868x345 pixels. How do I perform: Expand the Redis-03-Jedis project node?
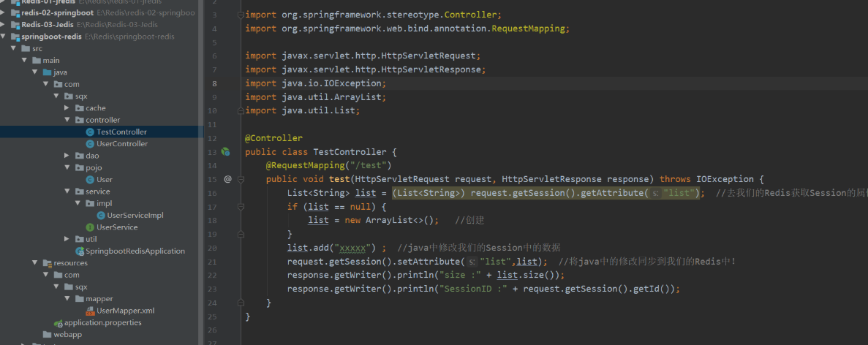pos(4,25)
